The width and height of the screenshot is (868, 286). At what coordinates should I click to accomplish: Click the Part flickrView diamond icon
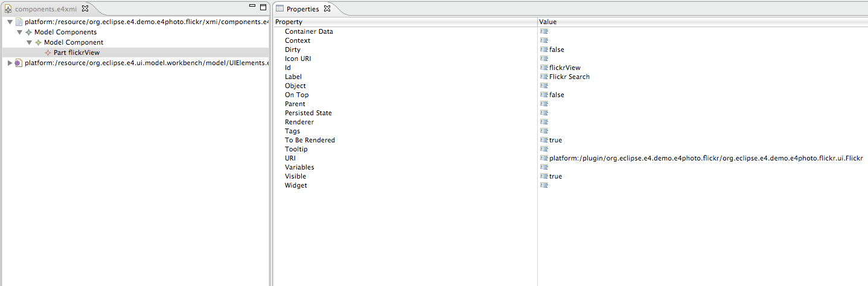click(48, 52)
